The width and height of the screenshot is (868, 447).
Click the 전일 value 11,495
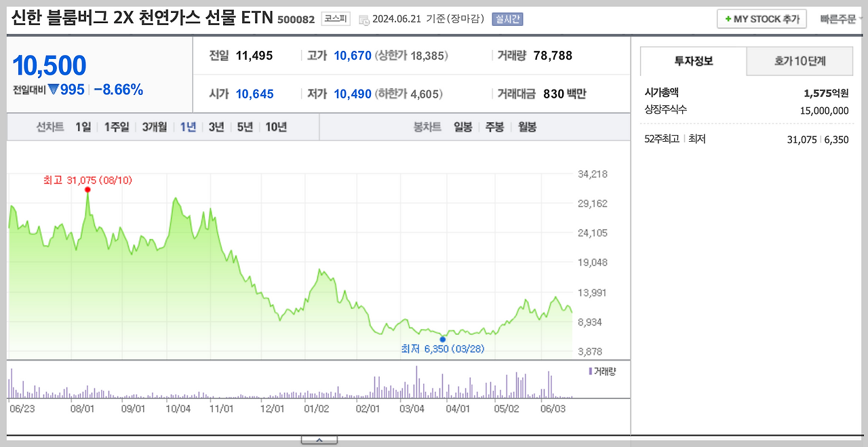click(254, 56)
